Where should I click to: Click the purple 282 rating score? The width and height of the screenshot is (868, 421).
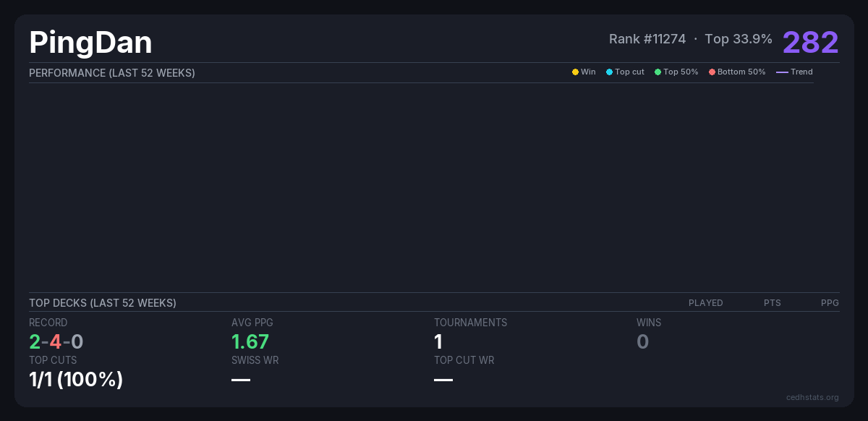tap(810, 43)
